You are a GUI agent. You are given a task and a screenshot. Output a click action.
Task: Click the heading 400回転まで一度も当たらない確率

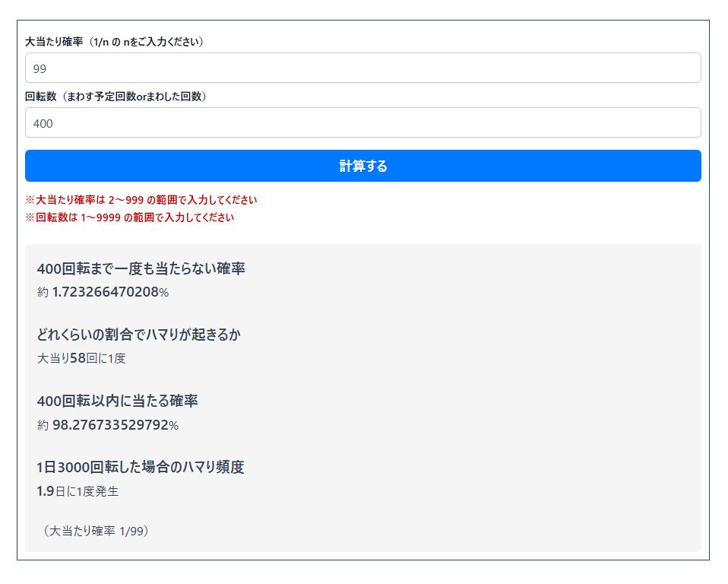tap(141, 268)
